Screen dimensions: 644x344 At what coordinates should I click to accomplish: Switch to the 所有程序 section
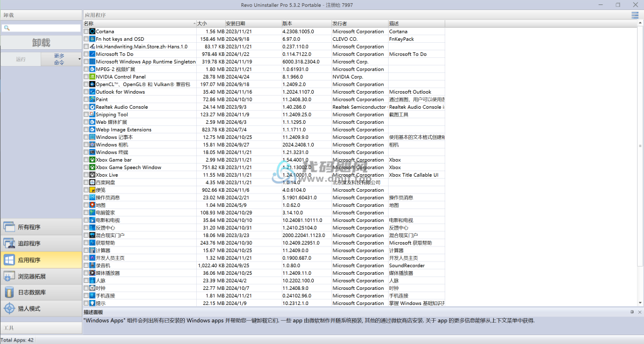click(x=41, y=227)
